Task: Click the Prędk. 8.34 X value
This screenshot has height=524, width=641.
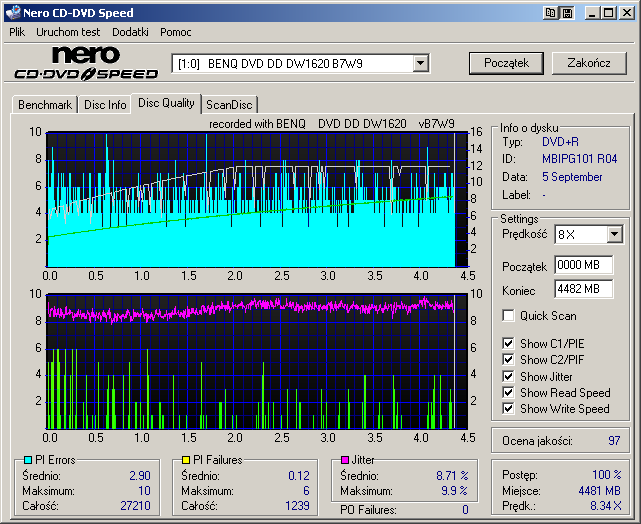Action: (x=606, y=506)
